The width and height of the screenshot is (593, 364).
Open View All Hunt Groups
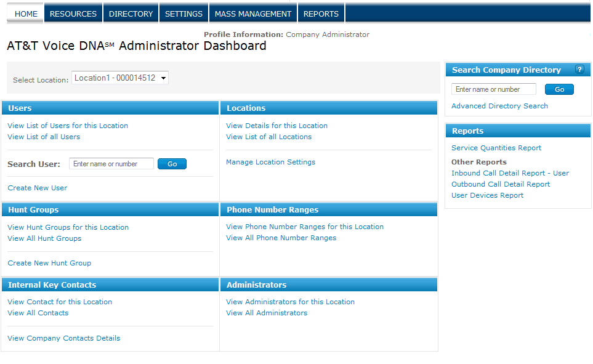[x=44, y=238]
